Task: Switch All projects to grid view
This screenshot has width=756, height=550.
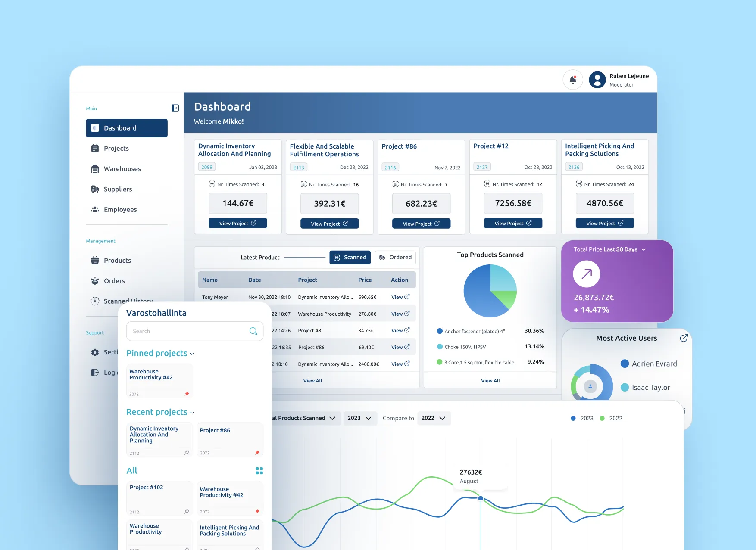Action: pos(259,471)
